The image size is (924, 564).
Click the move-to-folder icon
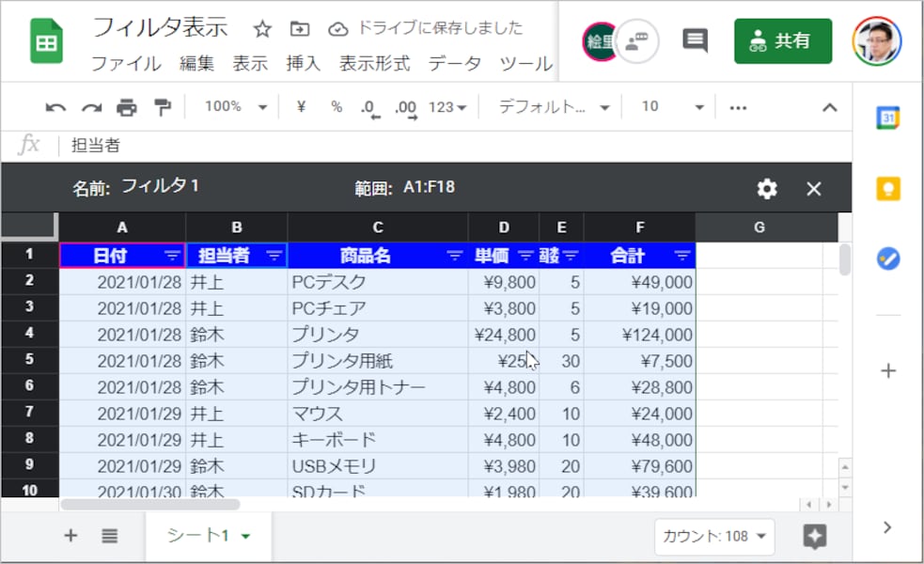tap(299, 29)
